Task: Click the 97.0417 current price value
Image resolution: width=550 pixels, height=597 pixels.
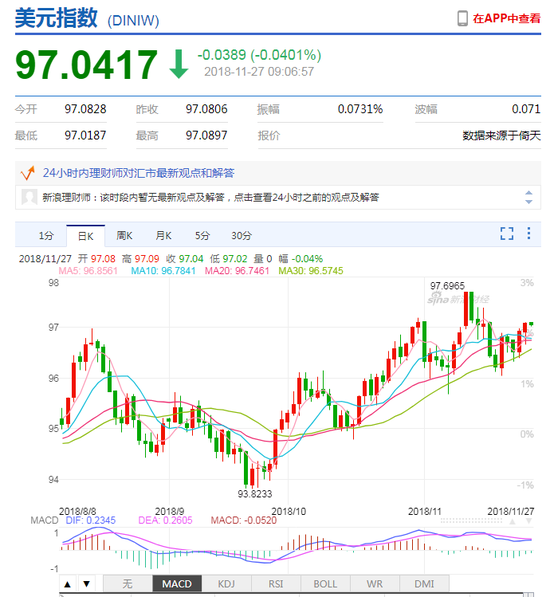Action: (86, 65)
